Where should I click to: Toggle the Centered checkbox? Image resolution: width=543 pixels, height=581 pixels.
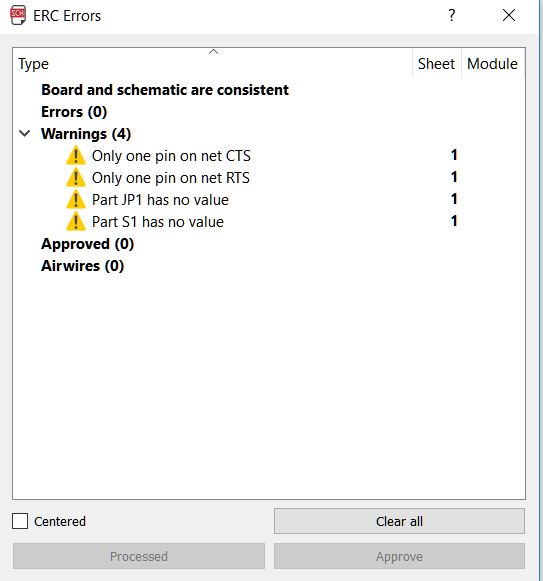coord(20,521)
